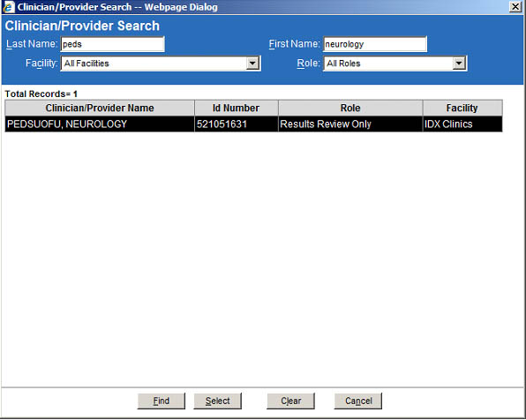The image size is (526, 420).
Task: Click the IDX Clinics cell
Action: [462, 124]
